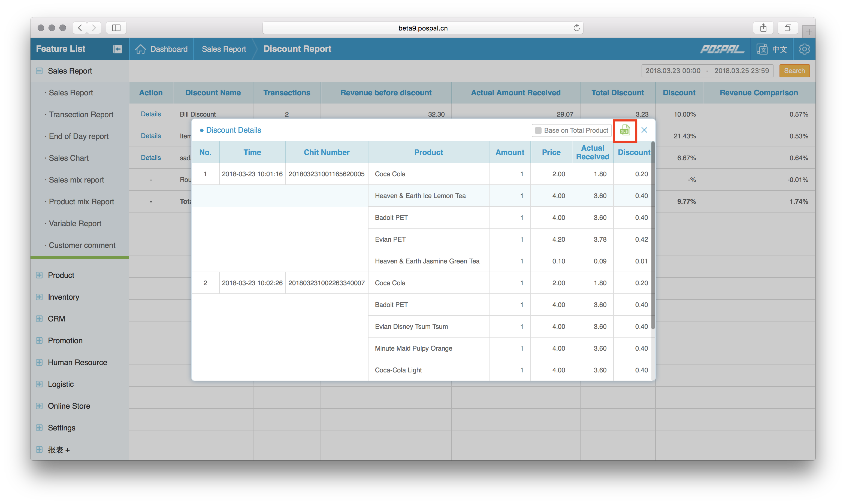
Task: Reload the page in browser
Action: point(576,28)
